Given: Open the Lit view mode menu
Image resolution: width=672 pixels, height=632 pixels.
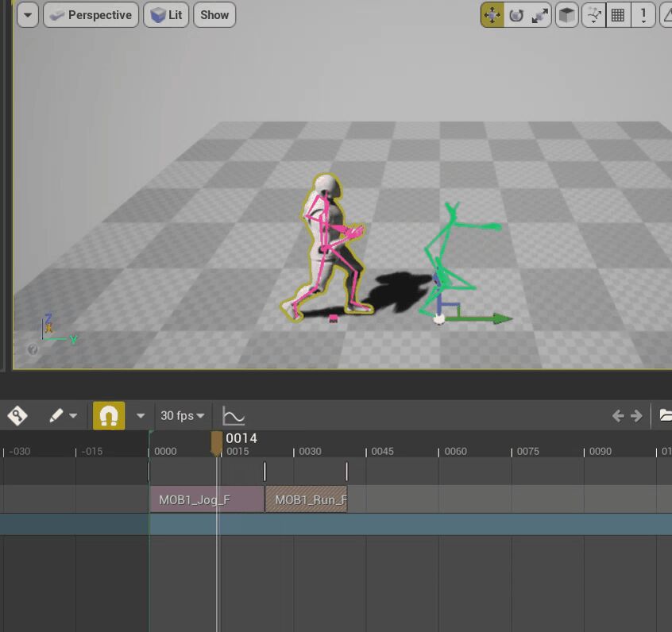Looking at the screenshot, I should pyautogui.click(x=165, y=14).
